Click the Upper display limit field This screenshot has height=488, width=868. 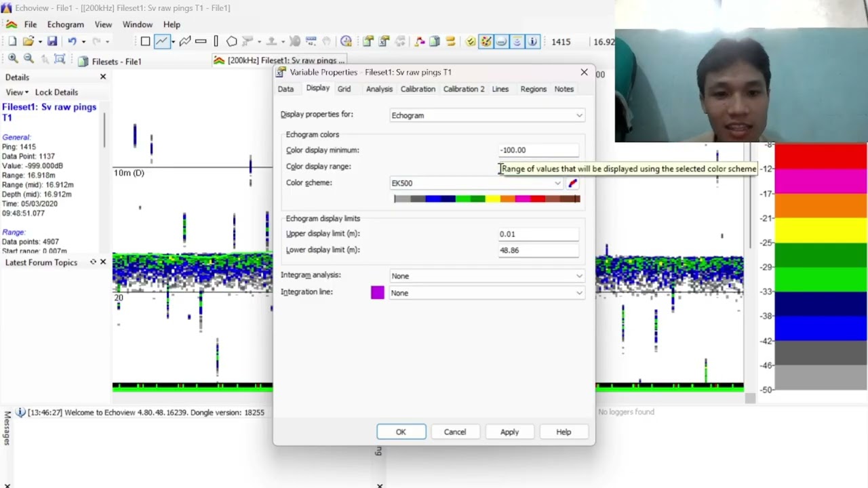pos(539,234)
